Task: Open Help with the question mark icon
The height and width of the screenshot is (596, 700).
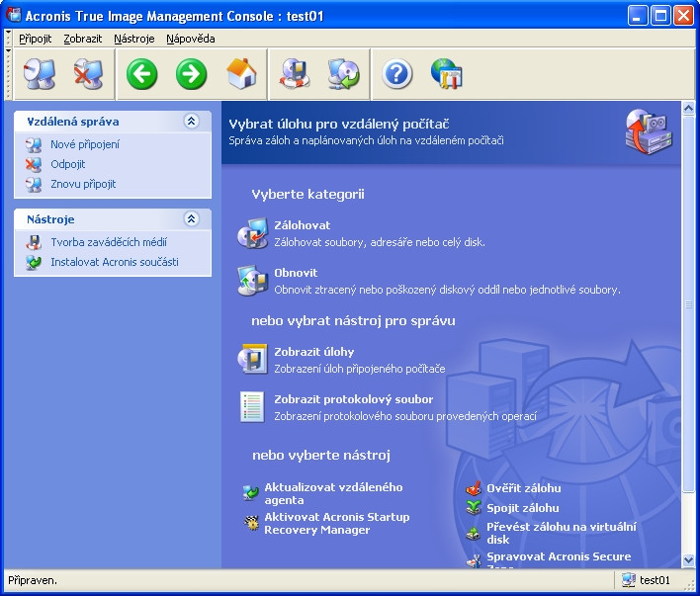Action: coord(396,74)
